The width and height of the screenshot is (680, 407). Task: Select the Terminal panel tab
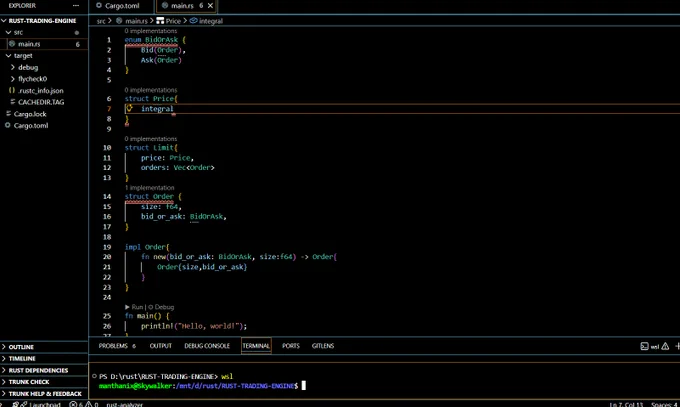point(256,346)
